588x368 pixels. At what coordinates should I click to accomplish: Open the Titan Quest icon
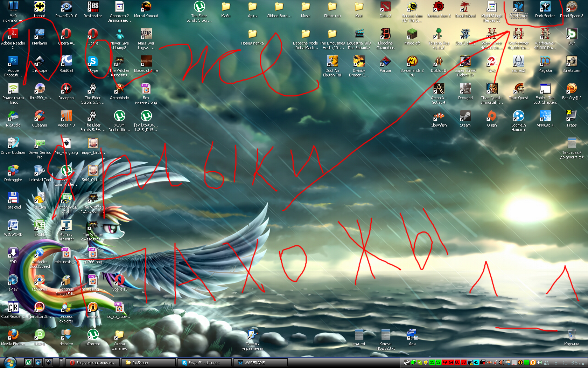(518, 91)
